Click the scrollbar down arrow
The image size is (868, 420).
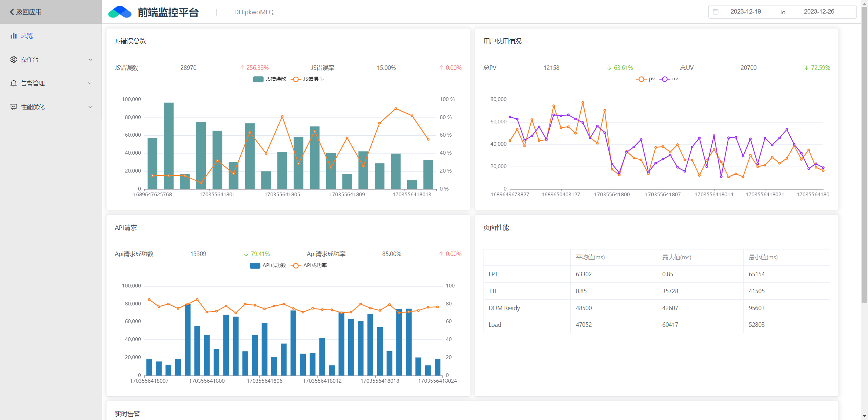pyautogui.click(x=865, y=416)
